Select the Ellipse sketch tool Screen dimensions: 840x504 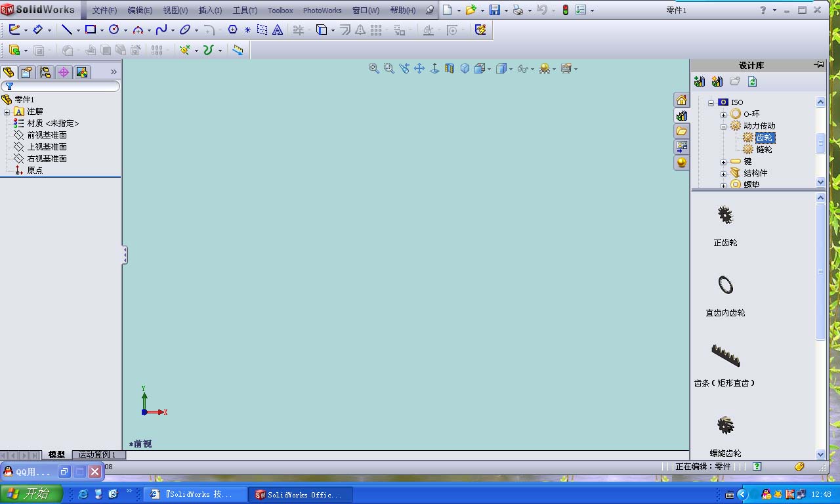click(185, 30)
